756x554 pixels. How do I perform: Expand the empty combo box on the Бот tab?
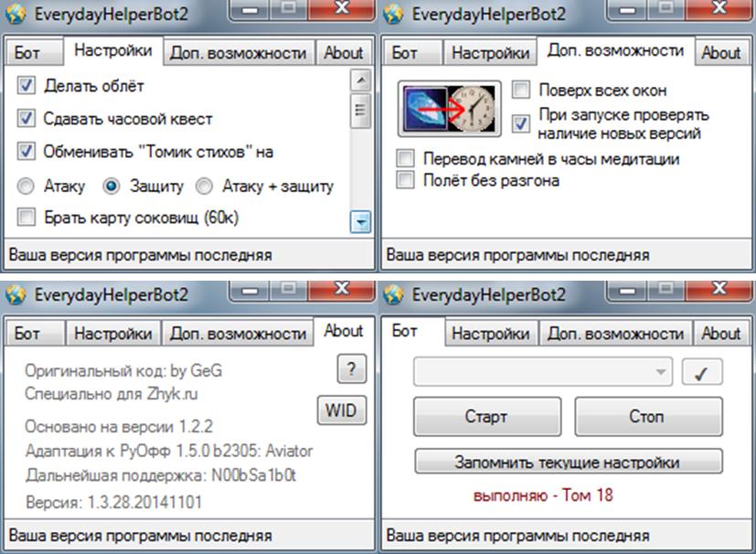[543, 372]
